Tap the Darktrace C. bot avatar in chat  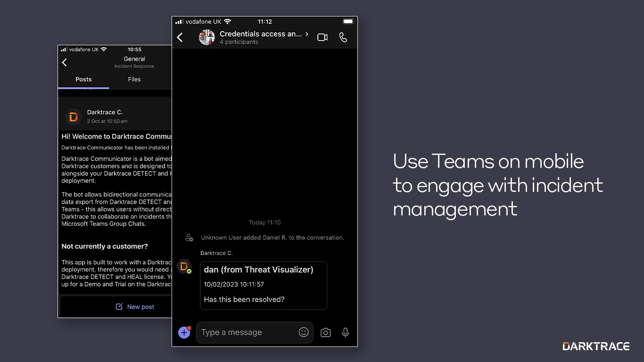[184, 266]
